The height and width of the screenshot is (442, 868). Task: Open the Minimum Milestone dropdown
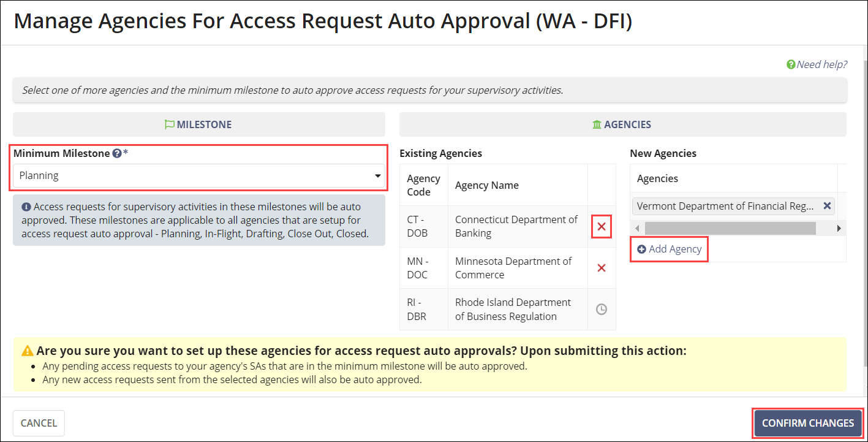[198, 175]
